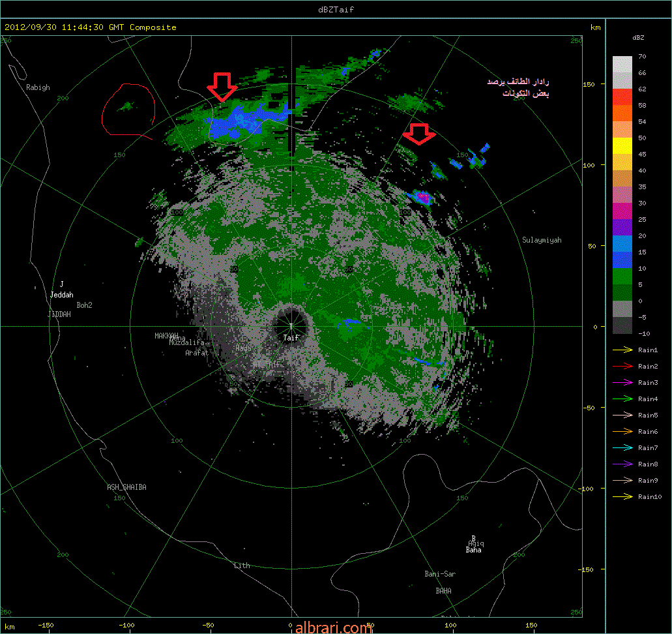This screenshot has height=634, width=672.
Task: Click the Boh2 station label
Action: (x=85, y=305)
